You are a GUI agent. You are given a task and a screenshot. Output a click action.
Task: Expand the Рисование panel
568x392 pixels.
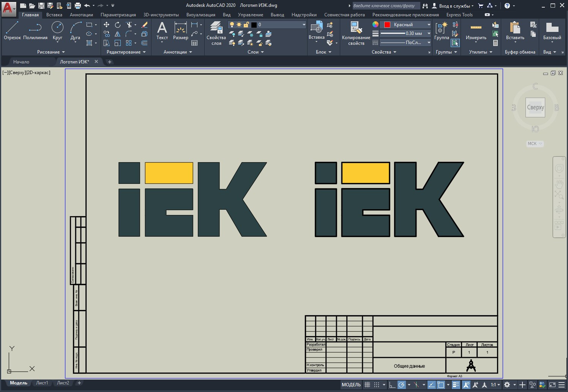click(51, 52)
